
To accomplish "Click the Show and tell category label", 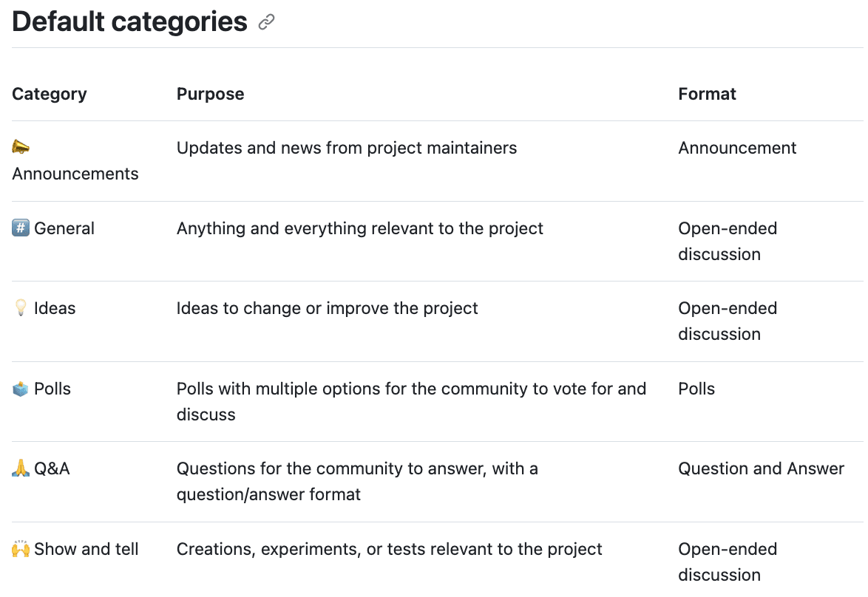I will [x=87, y=549].
